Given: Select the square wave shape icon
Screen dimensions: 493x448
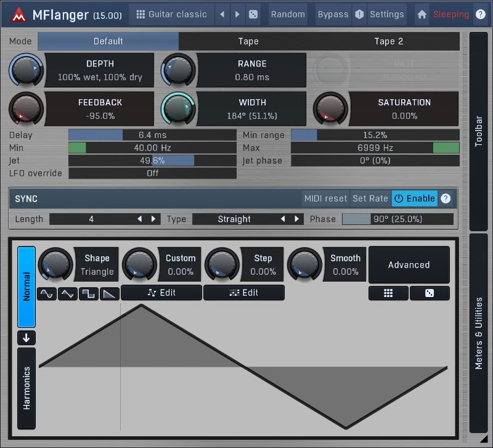Looking at the screenshot, I should [88, 294].
